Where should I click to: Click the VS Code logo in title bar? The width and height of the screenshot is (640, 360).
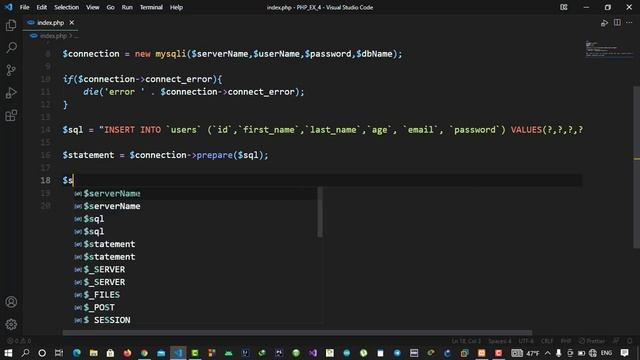click(x=8, y=7)
